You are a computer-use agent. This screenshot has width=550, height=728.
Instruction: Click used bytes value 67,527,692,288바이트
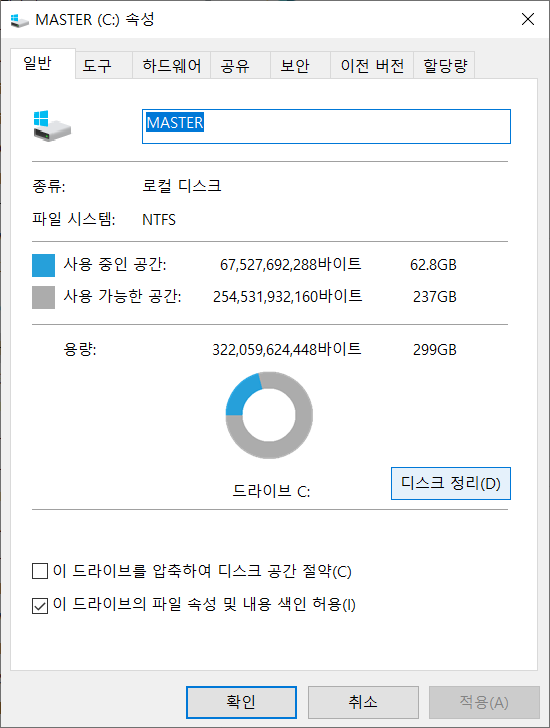(291, 265)
